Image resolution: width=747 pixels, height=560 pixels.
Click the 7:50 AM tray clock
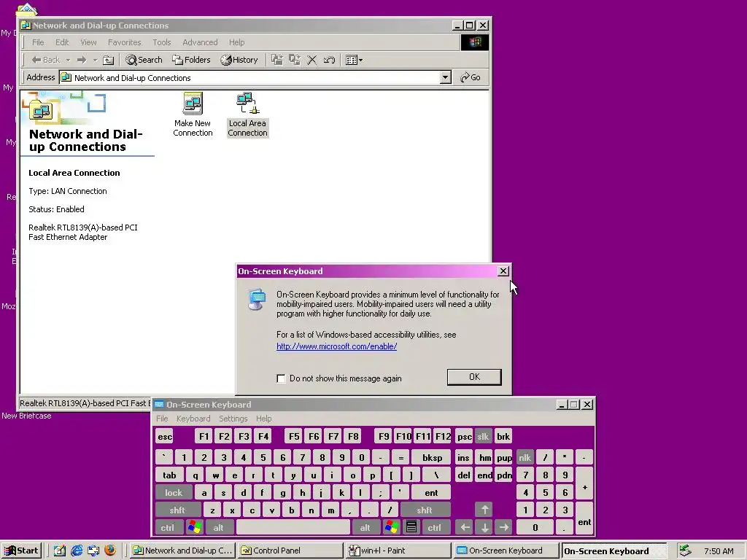719,551
